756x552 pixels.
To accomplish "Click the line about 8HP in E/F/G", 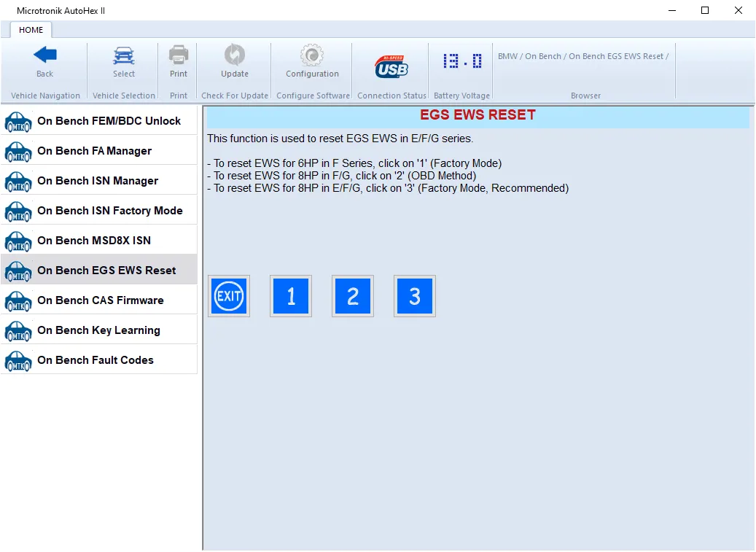I will [388, 189].
